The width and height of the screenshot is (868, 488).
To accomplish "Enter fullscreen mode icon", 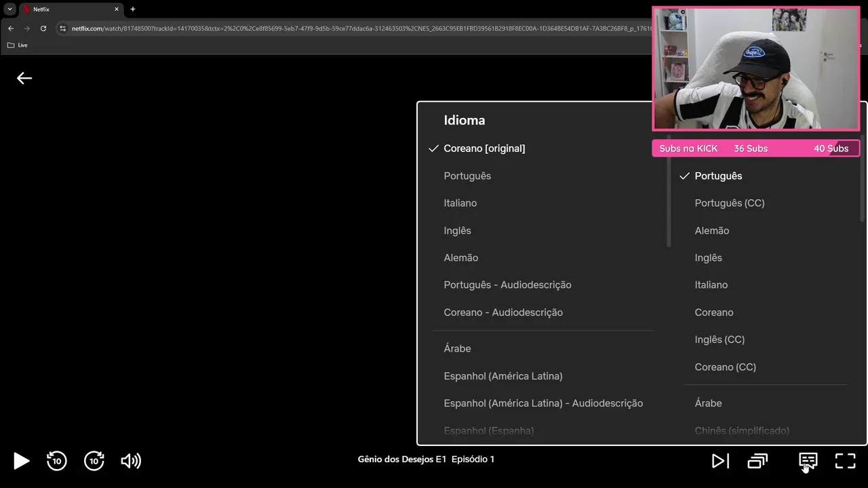I will point(845,461).
